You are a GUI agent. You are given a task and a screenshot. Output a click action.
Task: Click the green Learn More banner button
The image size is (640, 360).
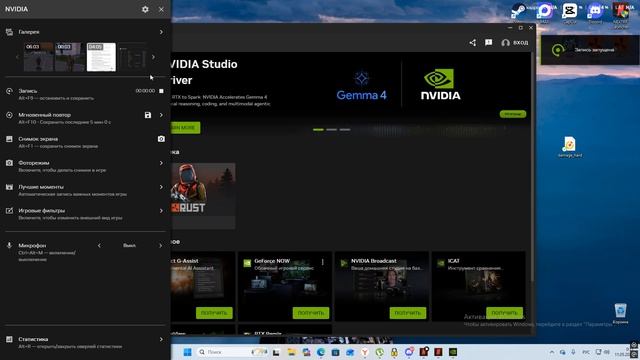pyautogui.click(x=186, y=128)
